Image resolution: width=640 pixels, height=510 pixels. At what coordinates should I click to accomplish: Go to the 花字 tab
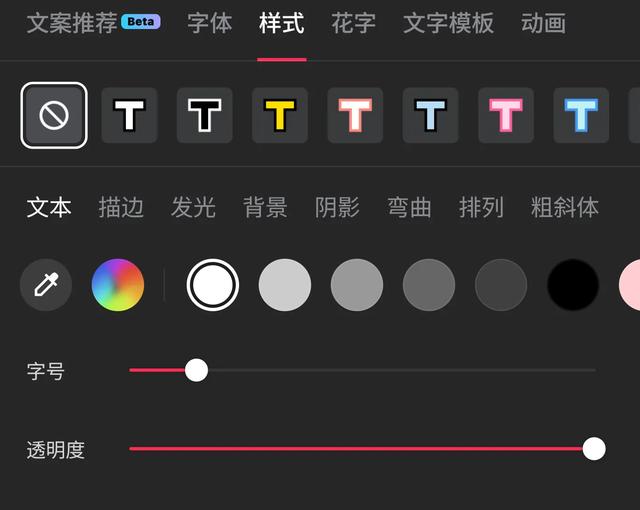tap(353, 23)
